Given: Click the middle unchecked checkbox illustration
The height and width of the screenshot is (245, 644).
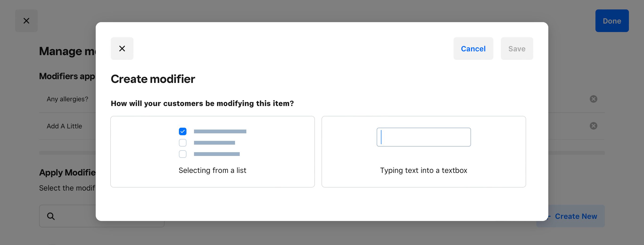Looking at the screenshot, I should pos(182,143).
